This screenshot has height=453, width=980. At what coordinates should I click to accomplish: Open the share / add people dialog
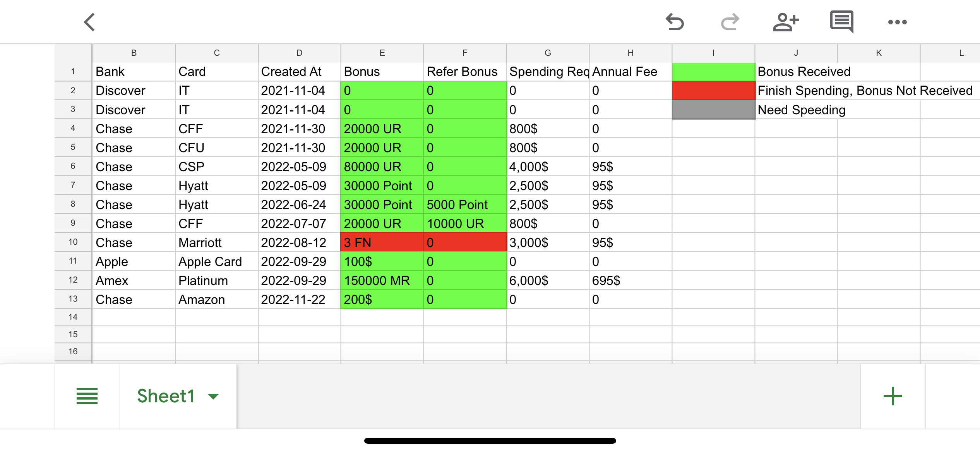[786, 22]
